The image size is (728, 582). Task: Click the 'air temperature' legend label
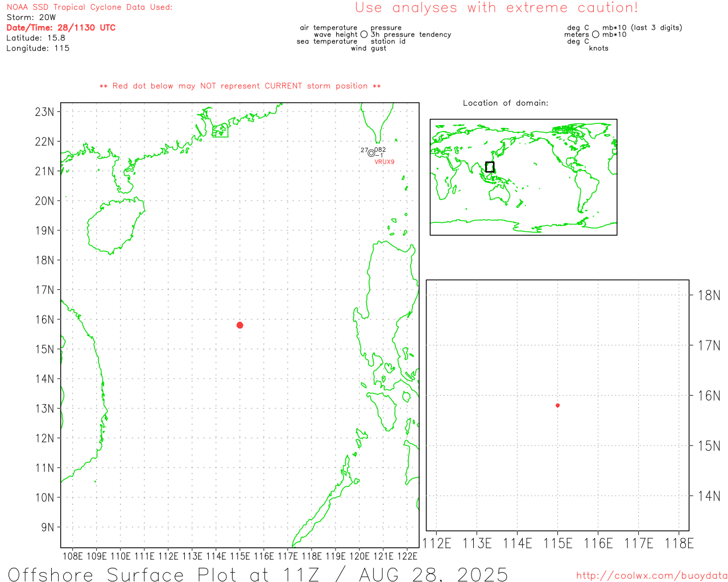[x=329, y=28]
